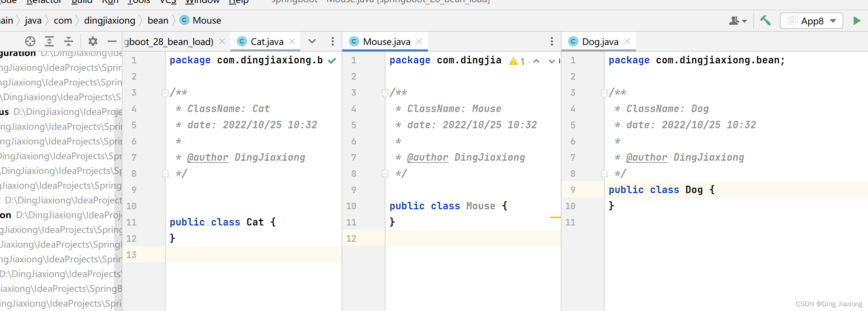Click 'ClassName: Mouse' comment text
This screenshot has height=311, width=868.
pos(454,109)
